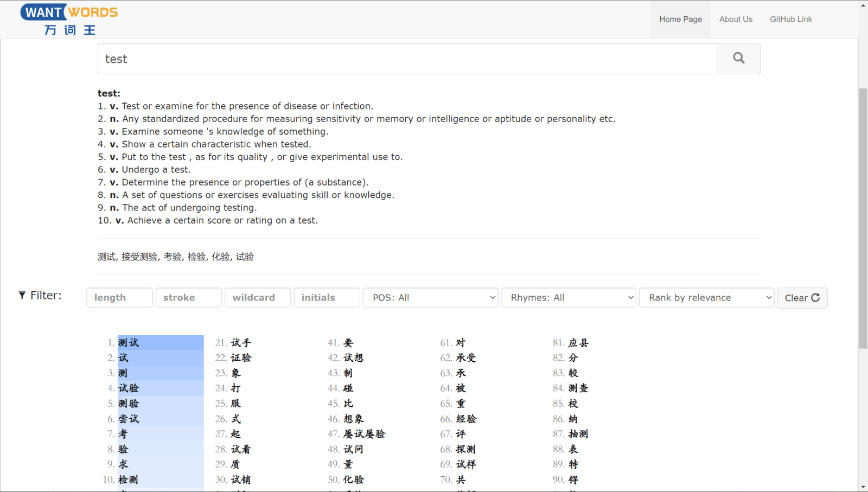Click the wildcard filter field
The height and width of the screenshot is (492, 868).
pos(258,298)
